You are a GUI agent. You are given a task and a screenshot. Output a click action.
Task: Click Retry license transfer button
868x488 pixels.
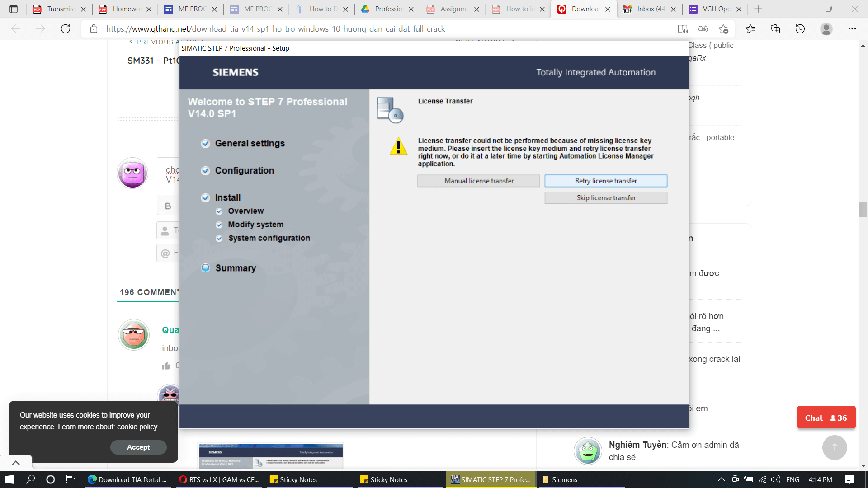pos(606,181)
